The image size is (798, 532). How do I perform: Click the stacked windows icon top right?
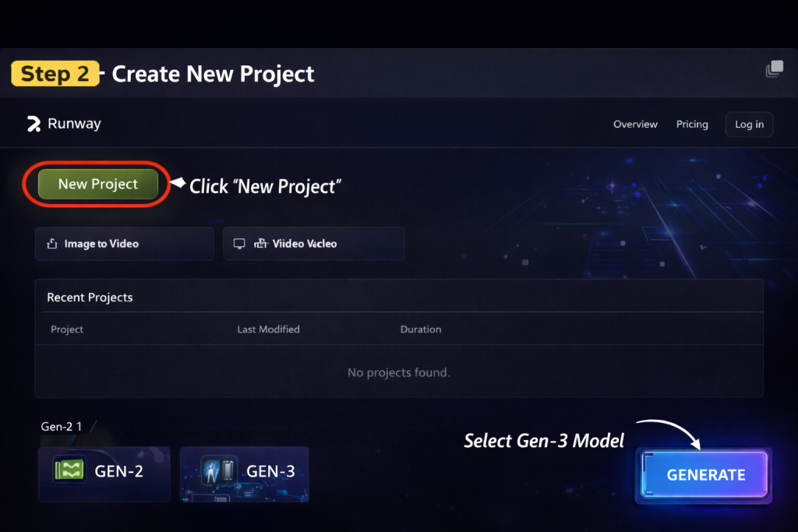point(774,69)
